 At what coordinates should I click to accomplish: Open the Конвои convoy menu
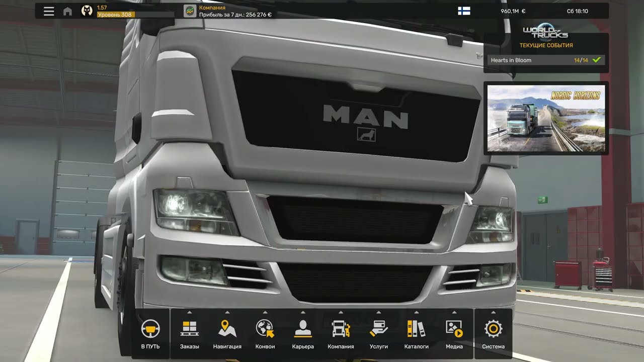pos(265,335)
